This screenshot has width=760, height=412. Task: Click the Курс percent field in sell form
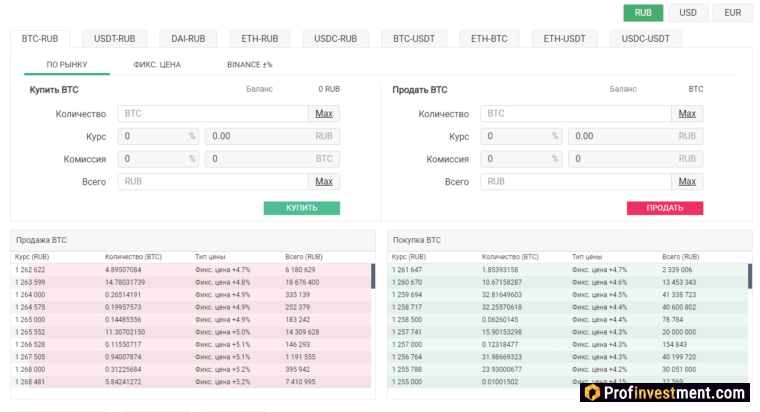[521, 136]
